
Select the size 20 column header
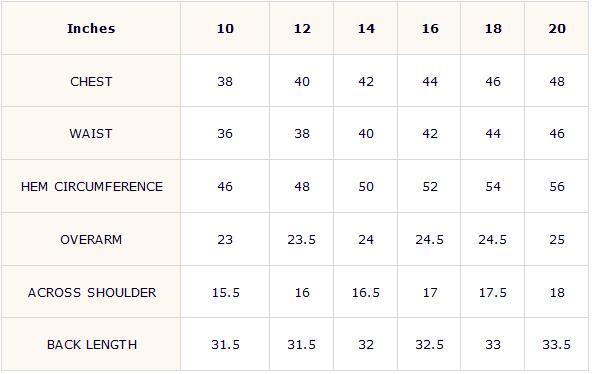[557, 29]
